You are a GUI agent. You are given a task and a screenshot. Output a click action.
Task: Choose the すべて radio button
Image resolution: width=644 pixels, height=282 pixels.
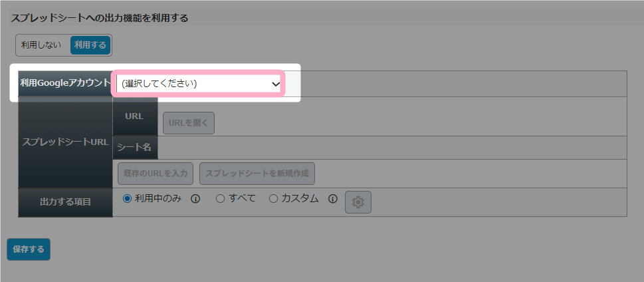tap(220, 199)
